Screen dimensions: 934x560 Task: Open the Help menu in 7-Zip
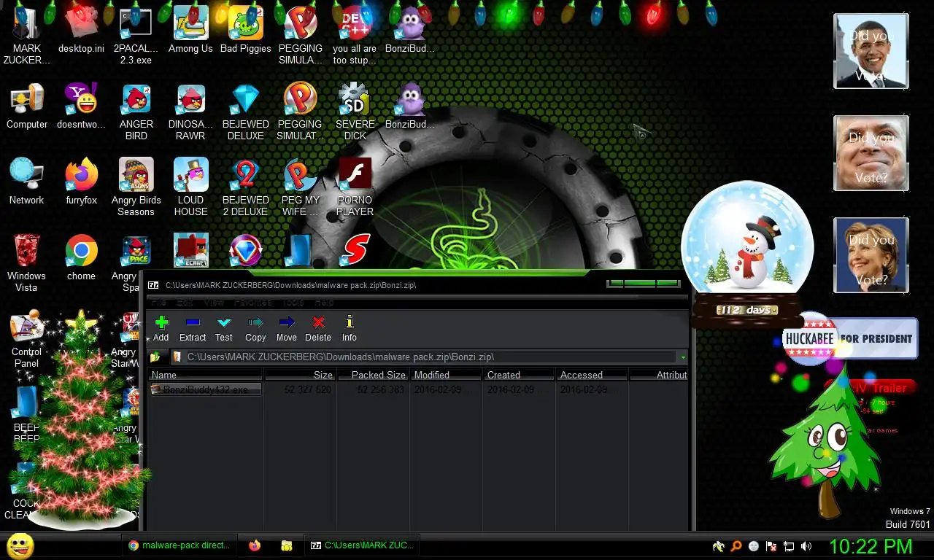coord(324,302)
